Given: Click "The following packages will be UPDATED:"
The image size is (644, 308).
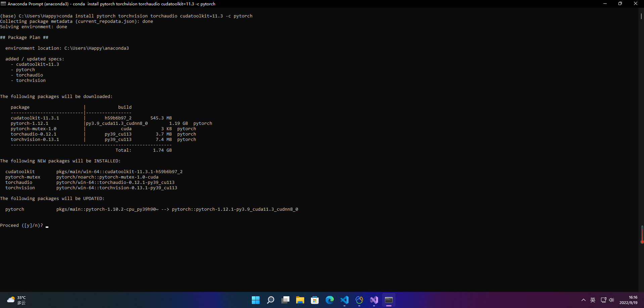Looking at the screenshot, I should point(52,199).
